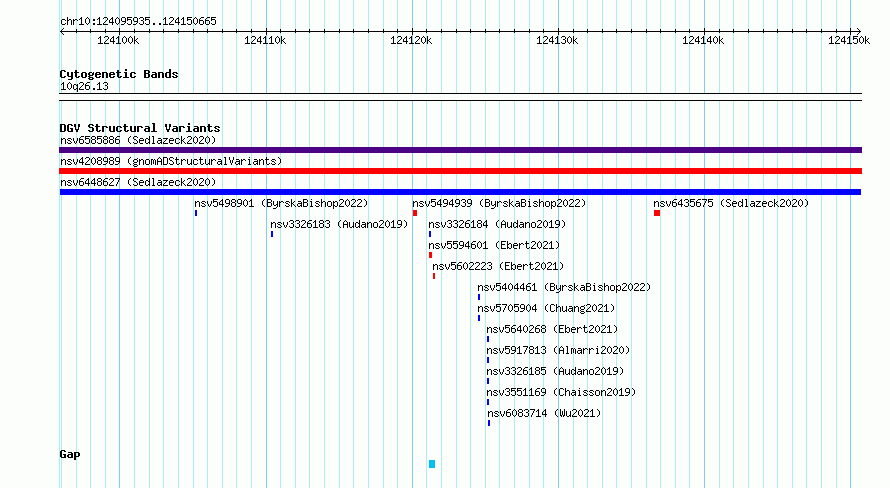Click the 124140k ruler tick label
890x488 pixels.
703,40
